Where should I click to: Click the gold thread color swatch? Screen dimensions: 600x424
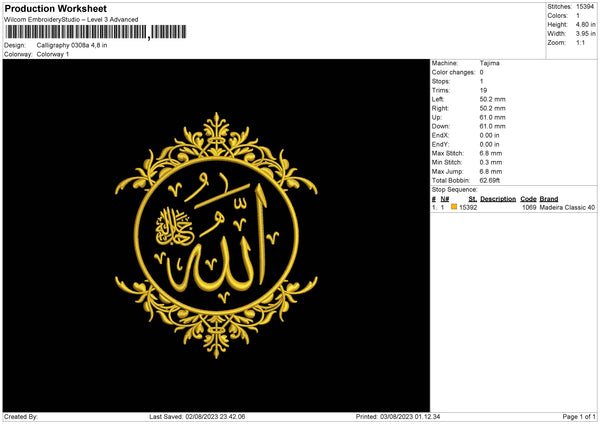454,207
